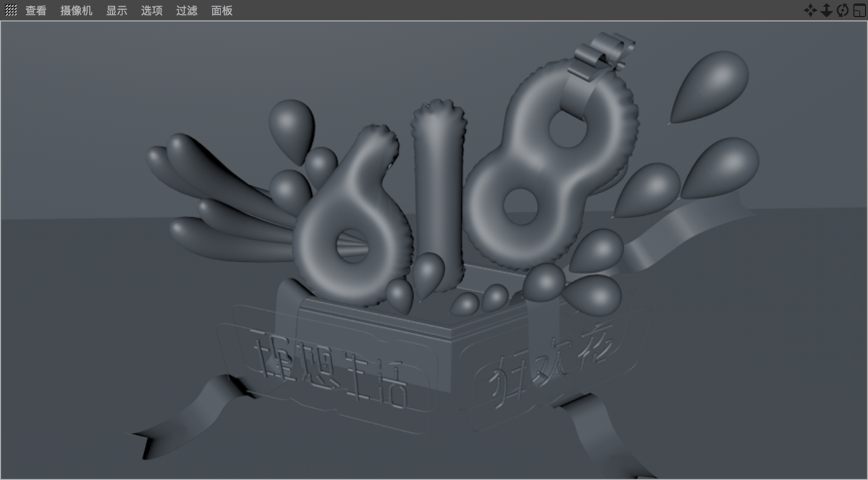This screenshot has width=868, height=480.
Task: Open the 选项 menu
Action: click(152, 11)
